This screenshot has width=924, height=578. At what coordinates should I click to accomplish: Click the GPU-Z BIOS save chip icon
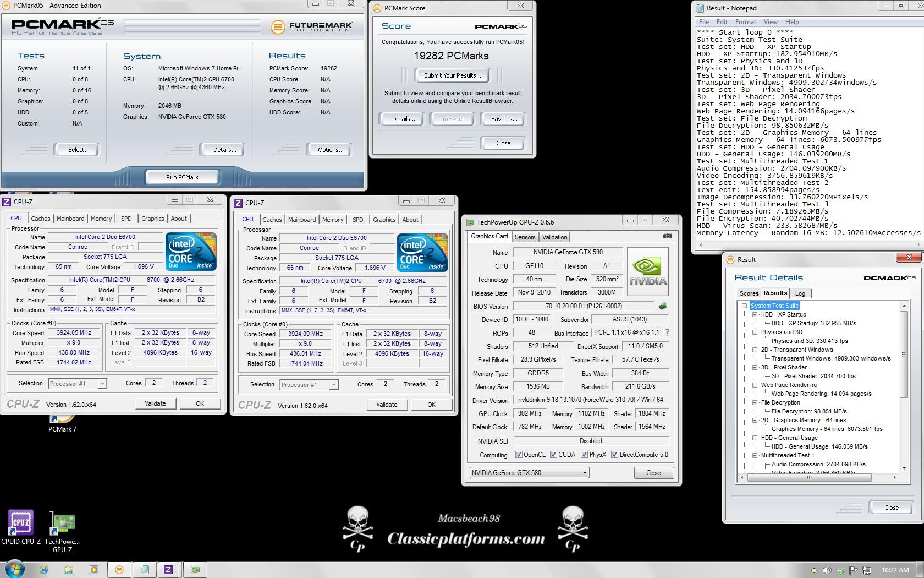[x=663, y=306]
